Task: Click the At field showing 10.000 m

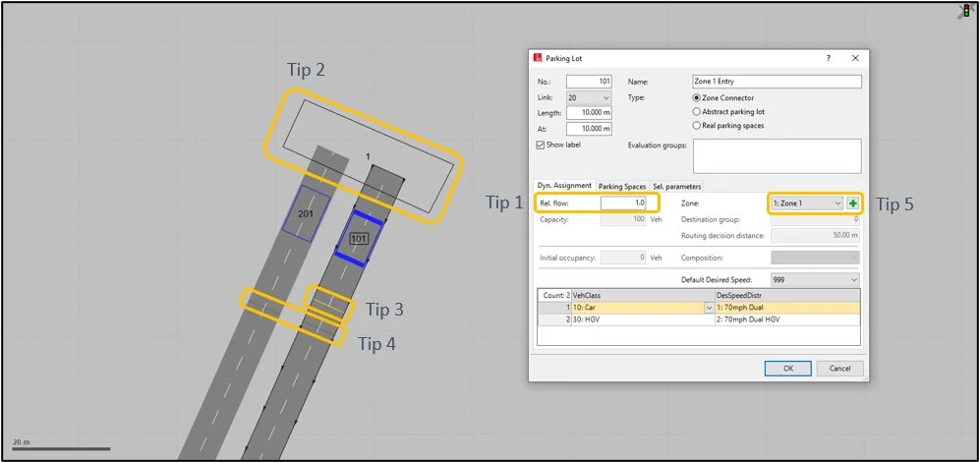Action: point(589,129)
